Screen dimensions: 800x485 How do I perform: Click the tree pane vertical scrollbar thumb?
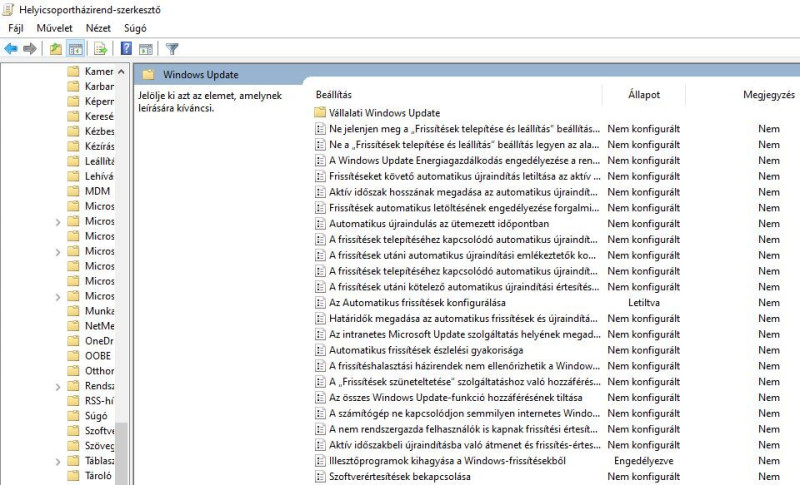(x=121, y=453)
